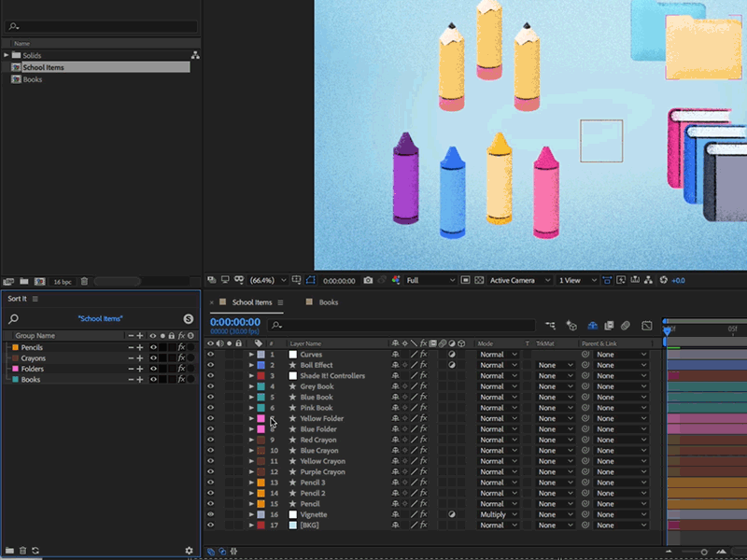Toggle visibility of the Pencils group
The image size is (747, 560).
click(x=153, y=347)
